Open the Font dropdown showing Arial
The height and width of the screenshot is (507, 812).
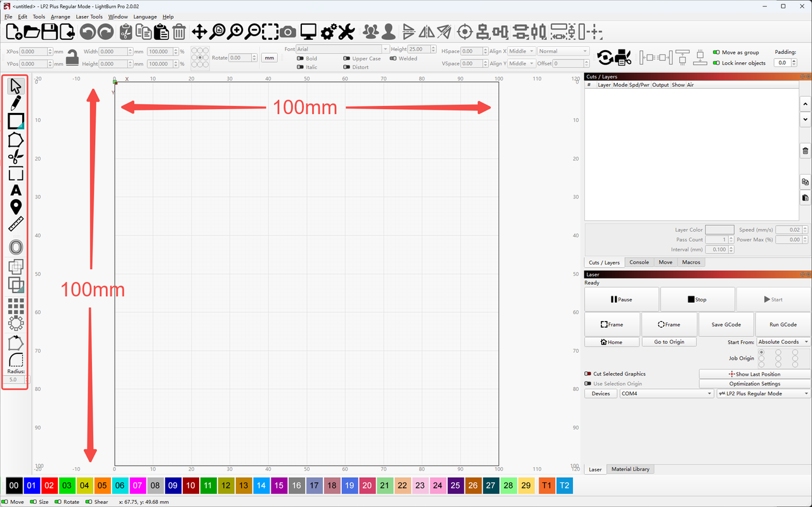click(342, 49)
